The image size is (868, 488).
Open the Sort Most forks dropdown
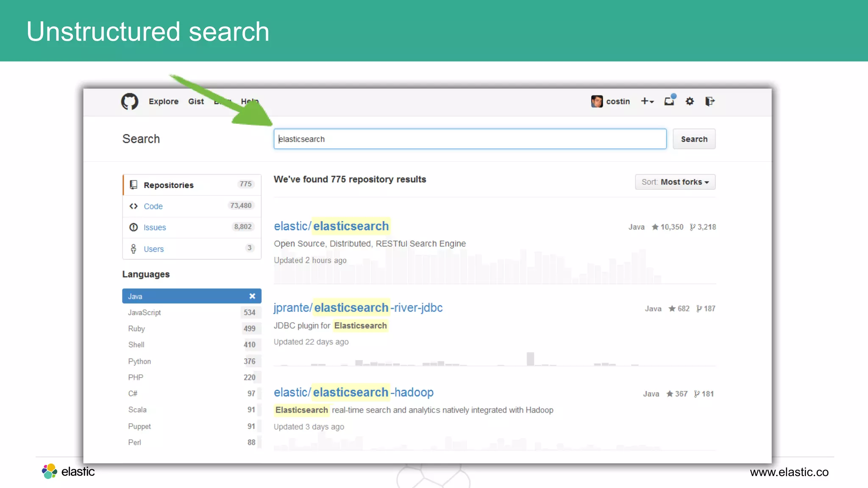(x=675, y=182)
